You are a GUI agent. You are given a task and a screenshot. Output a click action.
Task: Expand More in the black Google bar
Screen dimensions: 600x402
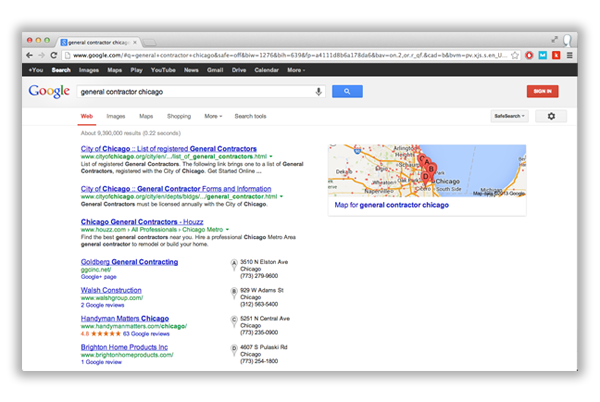[296, 70]
